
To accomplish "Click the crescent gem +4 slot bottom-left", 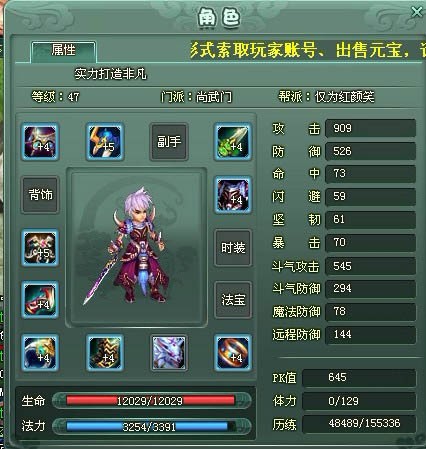I will 40,353.
